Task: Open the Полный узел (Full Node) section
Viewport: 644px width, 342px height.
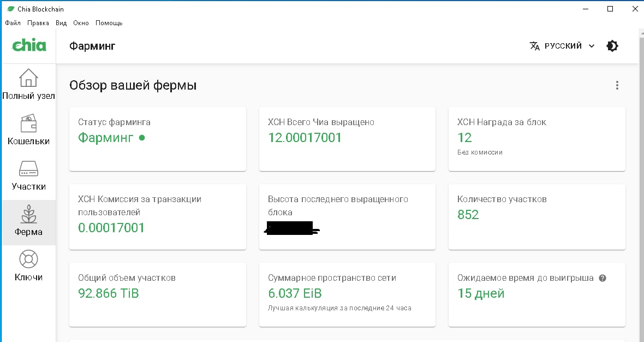Action: (x=28, y=85)
